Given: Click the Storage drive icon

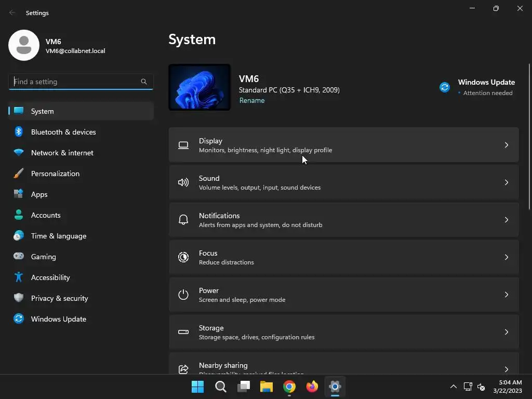Looking at the screenshot, I should 183,332.
